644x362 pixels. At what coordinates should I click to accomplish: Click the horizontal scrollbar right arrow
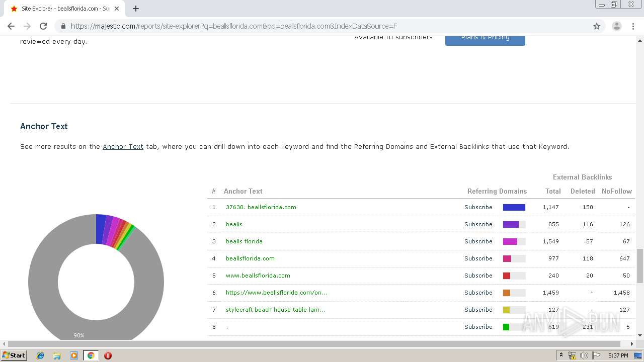632,344
